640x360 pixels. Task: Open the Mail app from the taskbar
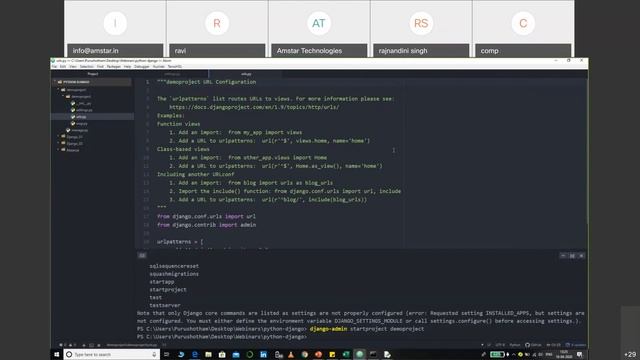(236, 355)
